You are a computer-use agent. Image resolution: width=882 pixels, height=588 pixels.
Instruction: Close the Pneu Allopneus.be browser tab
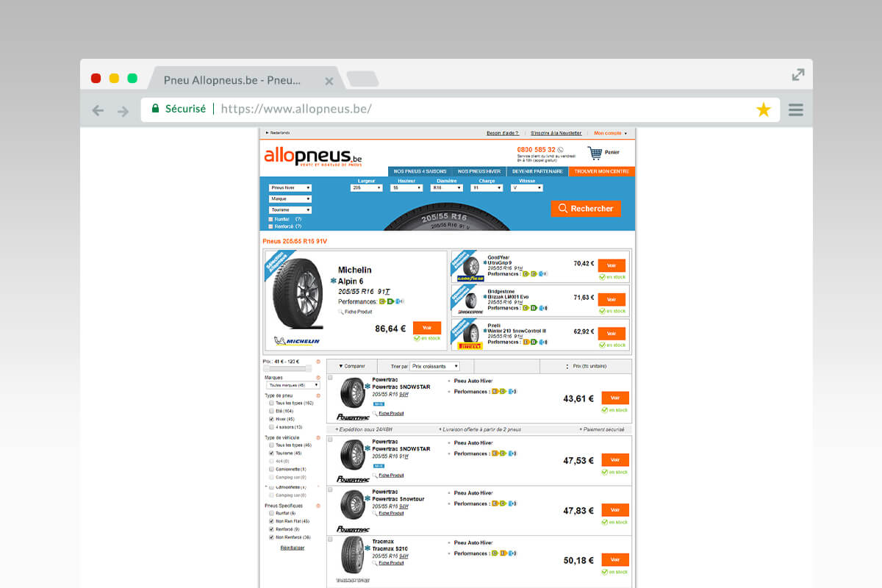pos(329,80)
